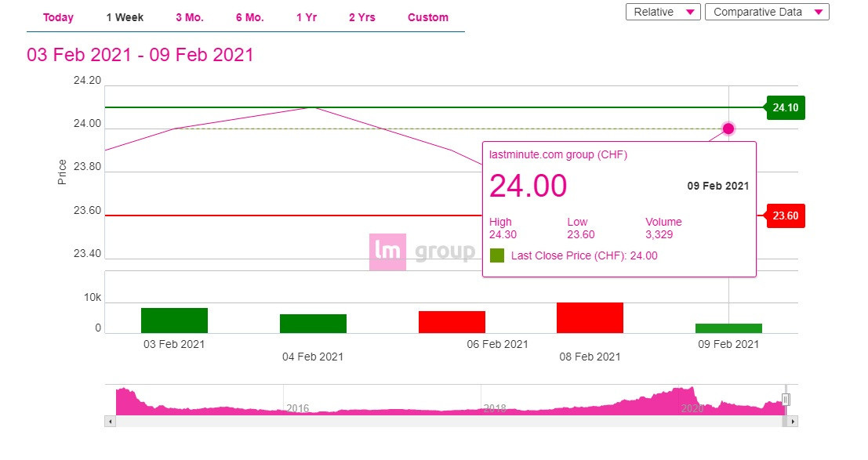Click the High '24.30' value
The width and height of the screenshot is (868, 460).
pyautogui.click(x=503, y=235)
